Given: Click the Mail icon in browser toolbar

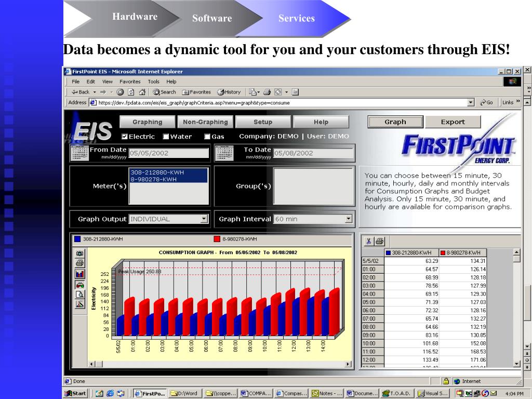Looking at the screenshot, I should [252, 92].
